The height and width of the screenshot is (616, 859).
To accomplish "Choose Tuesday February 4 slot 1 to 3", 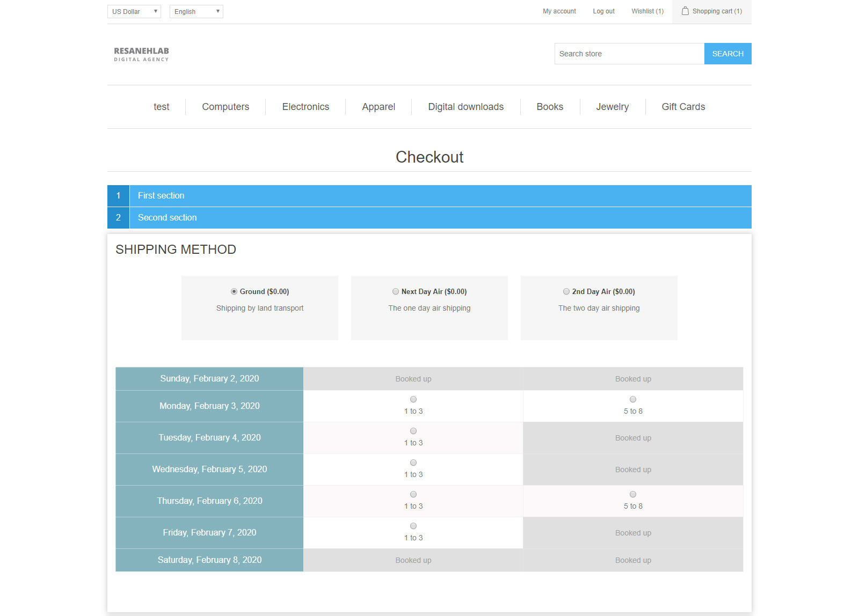I will tap(413, 431).
